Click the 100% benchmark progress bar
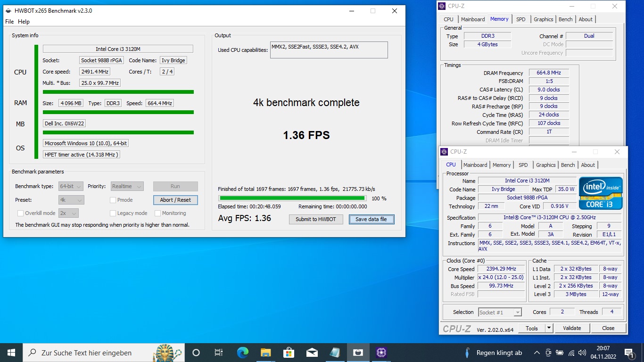Screen dimensions: 644x362 pos(292,198)
